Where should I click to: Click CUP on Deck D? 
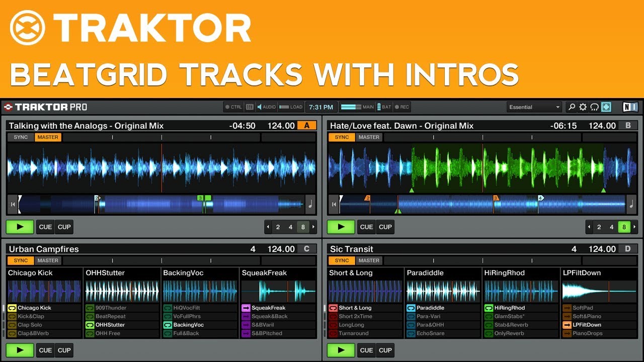[385, 350]
